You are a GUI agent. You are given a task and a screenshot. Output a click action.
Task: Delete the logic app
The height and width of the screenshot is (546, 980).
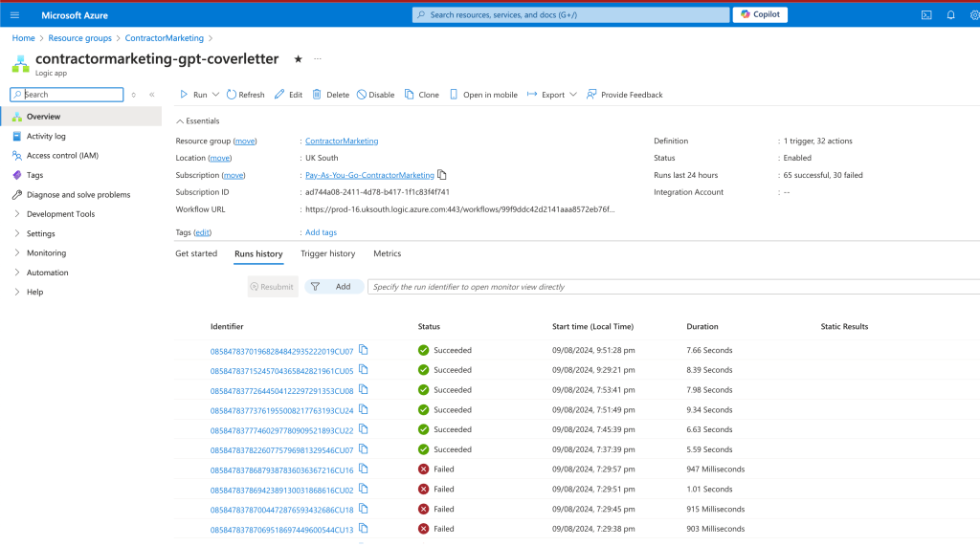(x=330, y=95)
